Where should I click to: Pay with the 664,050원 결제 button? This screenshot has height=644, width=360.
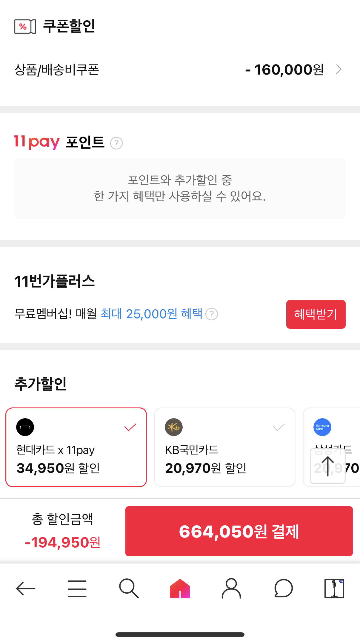click(x=239, y=531)
